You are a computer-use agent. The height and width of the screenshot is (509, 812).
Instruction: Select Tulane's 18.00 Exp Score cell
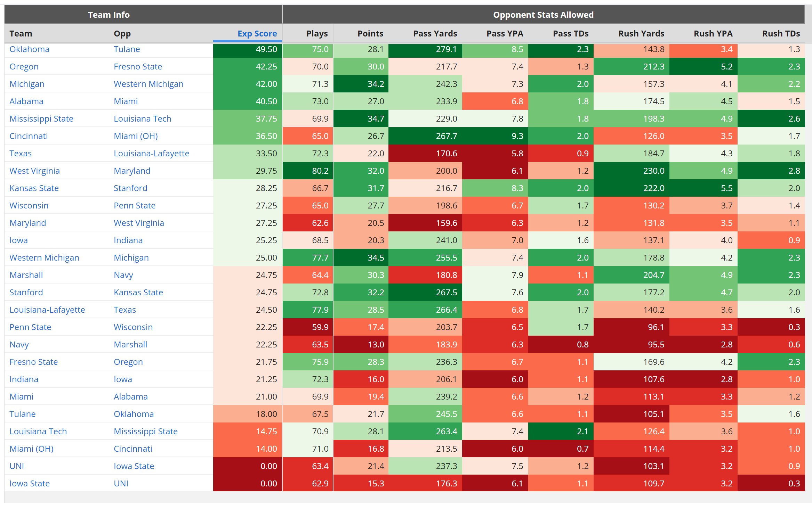pos(248,414)
